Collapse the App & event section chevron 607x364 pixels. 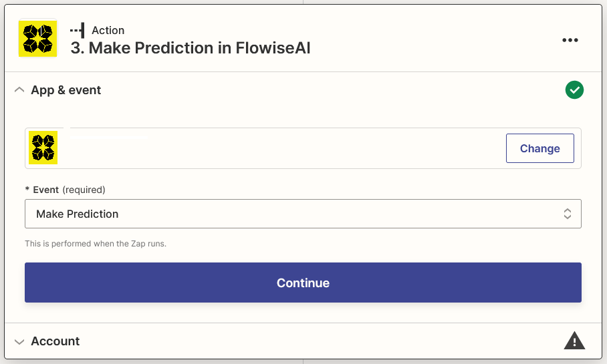(x=19, y=90)
